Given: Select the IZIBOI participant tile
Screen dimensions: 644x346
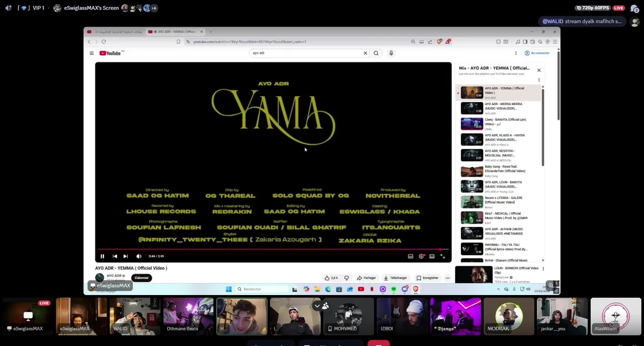Looking at the screenshot, I should point(402,316).
